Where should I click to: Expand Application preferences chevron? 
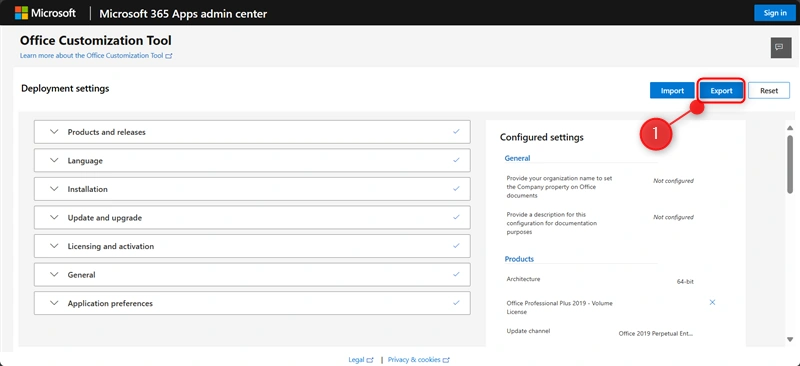coord(55,303)
